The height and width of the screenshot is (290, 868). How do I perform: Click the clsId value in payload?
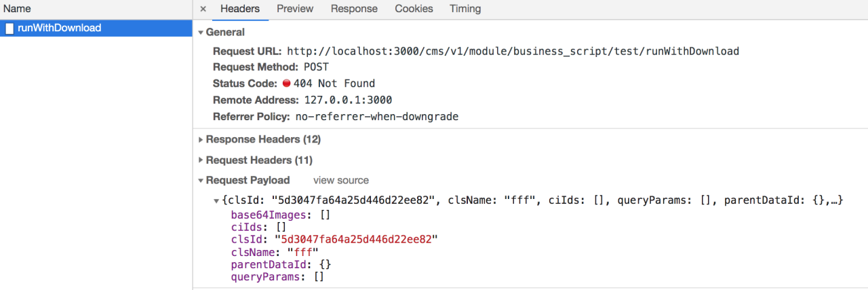pyautogui.click(x=356, y=239)
